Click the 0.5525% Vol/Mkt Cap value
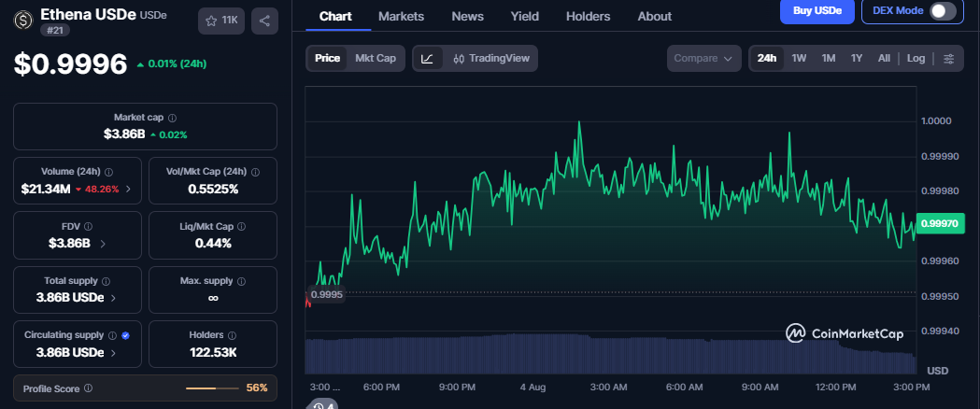The image size is (980, 409). 213,189
